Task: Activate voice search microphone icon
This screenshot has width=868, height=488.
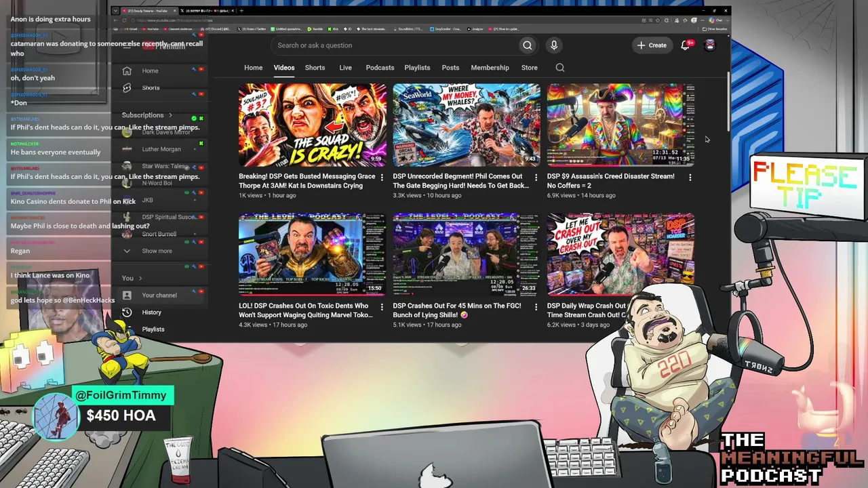Action: 554,45
